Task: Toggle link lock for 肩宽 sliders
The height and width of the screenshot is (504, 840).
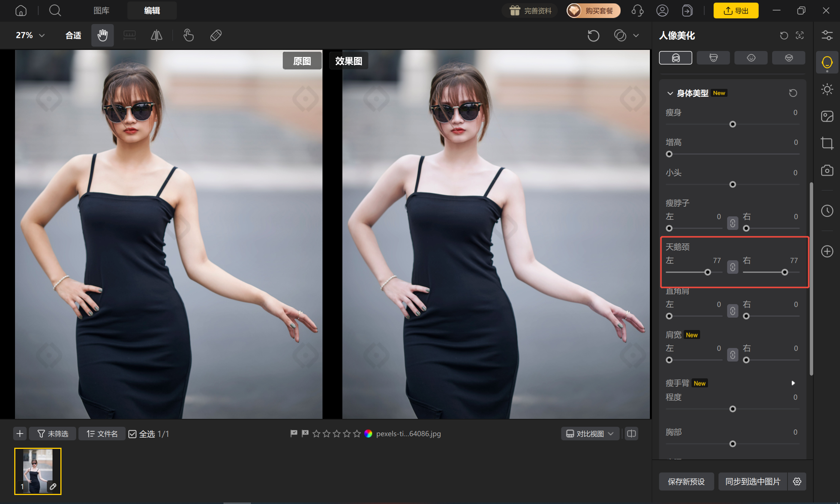Action: coord(733,355)
